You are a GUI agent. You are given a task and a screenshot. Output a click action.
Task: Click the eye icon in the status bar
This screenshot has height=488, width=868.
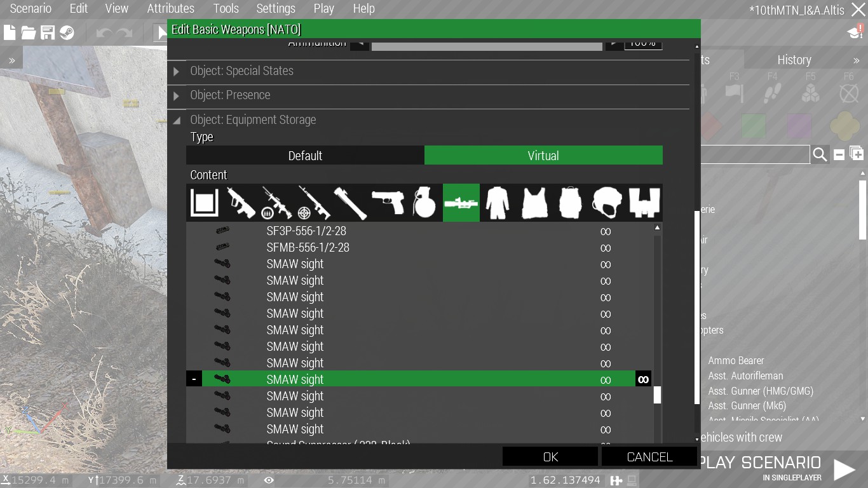(x=269, y=480)
